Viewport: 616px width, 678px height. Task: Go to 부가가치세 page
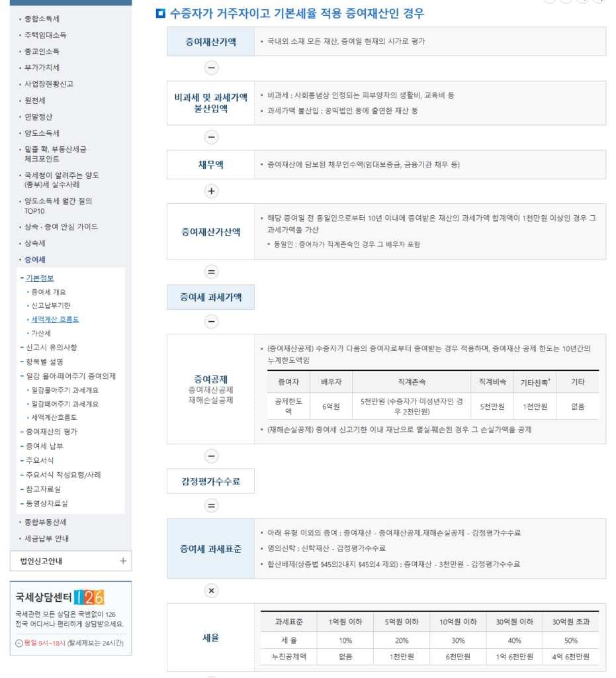point(42,68)
